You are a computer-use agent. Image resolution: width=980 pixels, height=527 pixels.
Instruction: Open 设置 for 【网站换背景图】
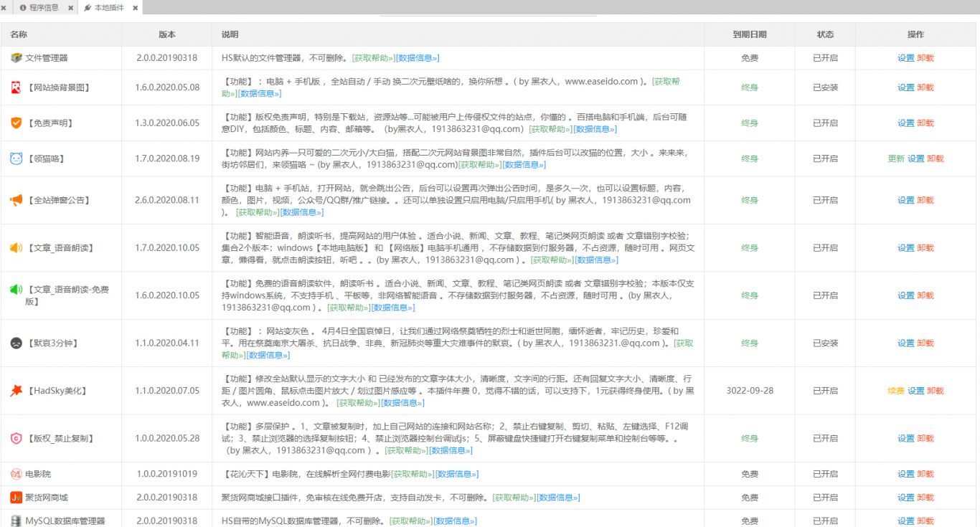[906, 87]
